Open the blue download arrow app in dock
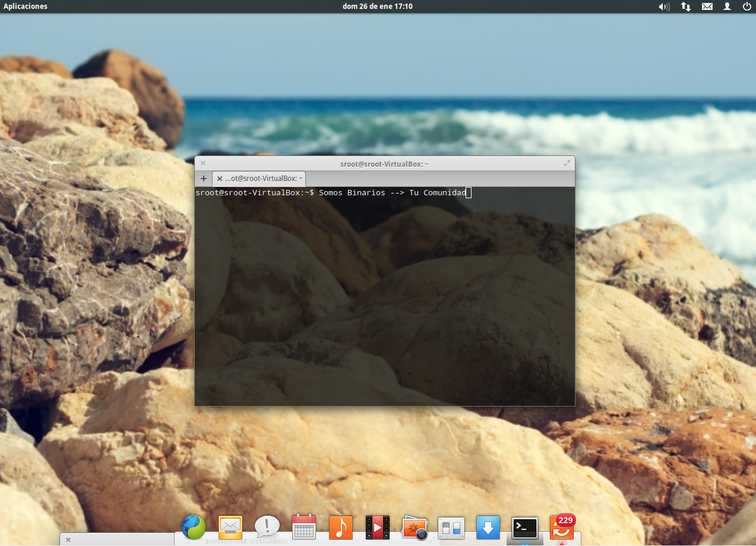The height and width of the screenshot is (546, 756). (x=488, y=527)
